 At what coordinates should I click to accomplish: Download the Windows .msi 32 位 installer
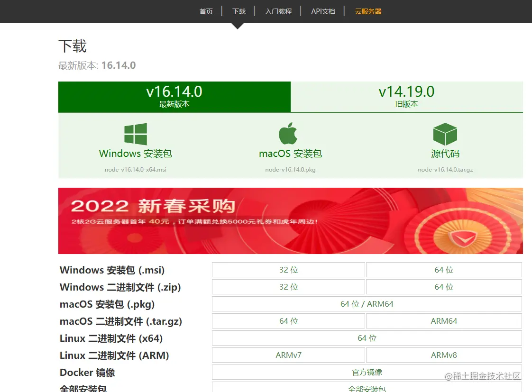tap(288, 270)
